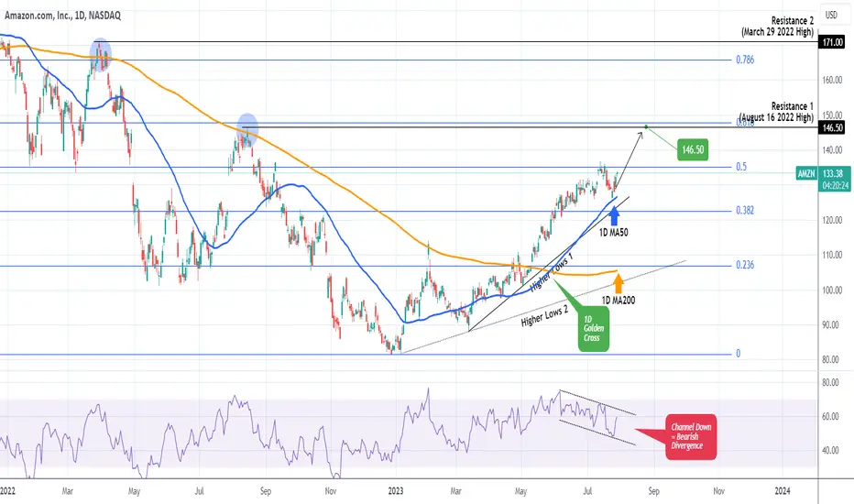The height and width of the screenshot is (504, 854).
Task: Click the Amazon.com, Inc. chart title
Action: click(x=62, y=16)
